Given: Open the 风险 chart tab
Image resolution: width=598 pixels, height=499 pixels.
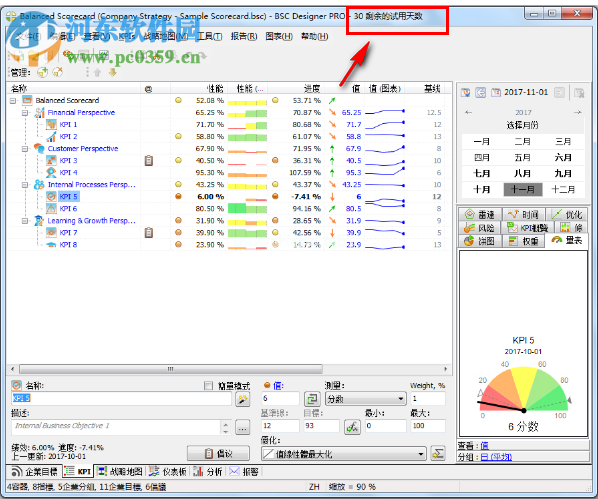Looking at the screenshot, I should coord(480,228).
